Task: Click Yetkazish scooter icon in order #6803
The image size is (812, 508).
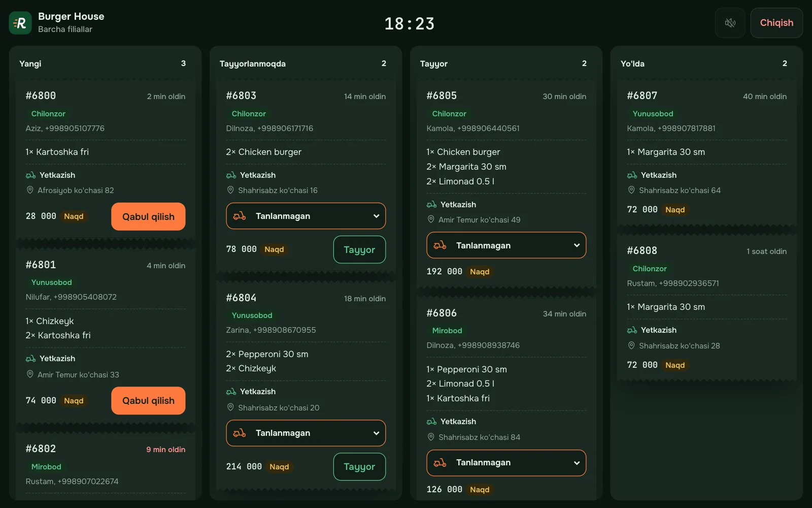Action: tap(231, 175)
